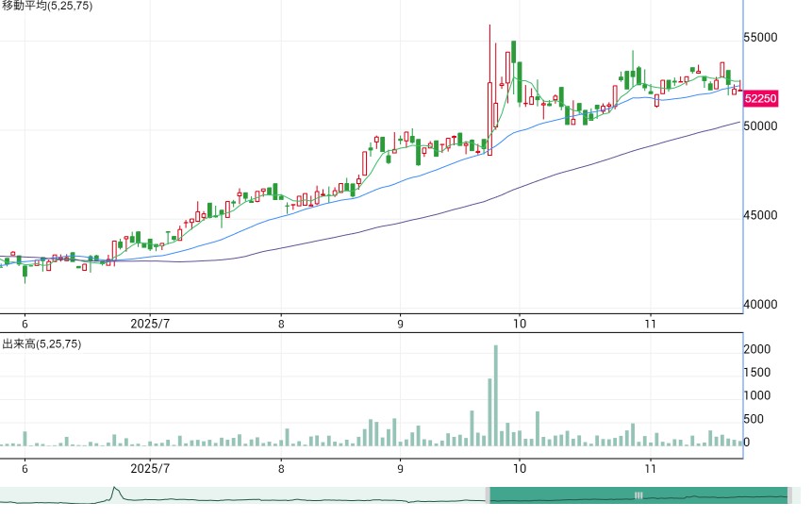Grab the center grip icon of range slider
812x519 pixels.
[638, 495]
